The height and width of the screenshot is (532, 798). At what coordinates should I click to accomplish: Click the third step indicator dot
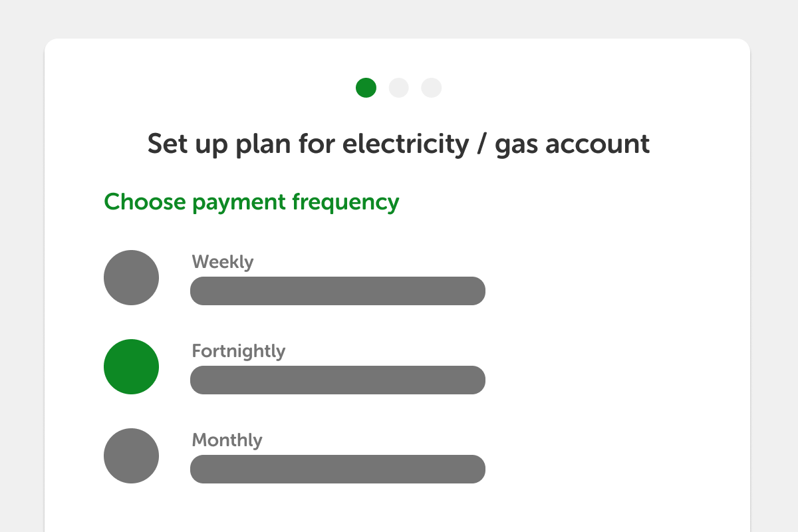(x=431, y=88)
